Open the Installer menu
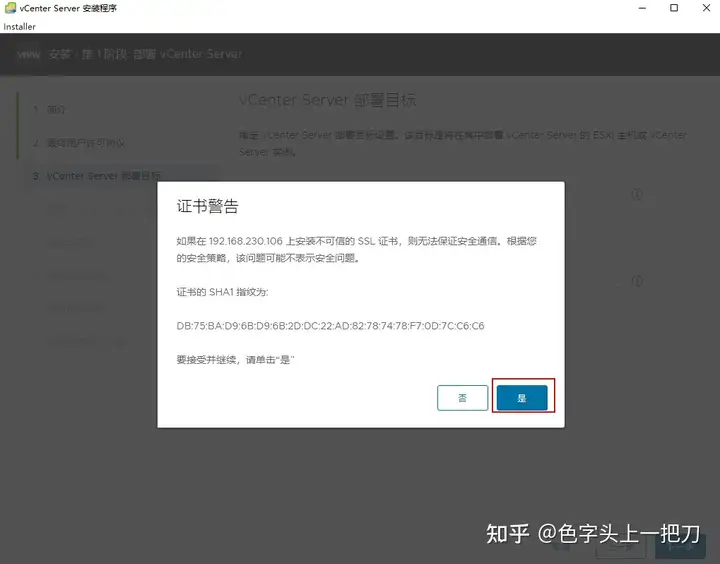The image size is (720, 564). point(19,27)
